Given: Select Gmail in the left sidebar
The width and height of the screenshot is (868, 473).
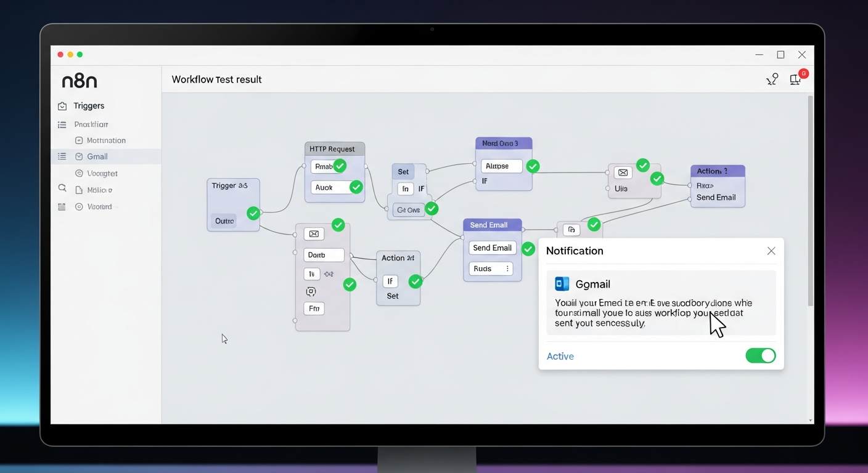Looking at the screenshot, I should click(x=97, y=156).
